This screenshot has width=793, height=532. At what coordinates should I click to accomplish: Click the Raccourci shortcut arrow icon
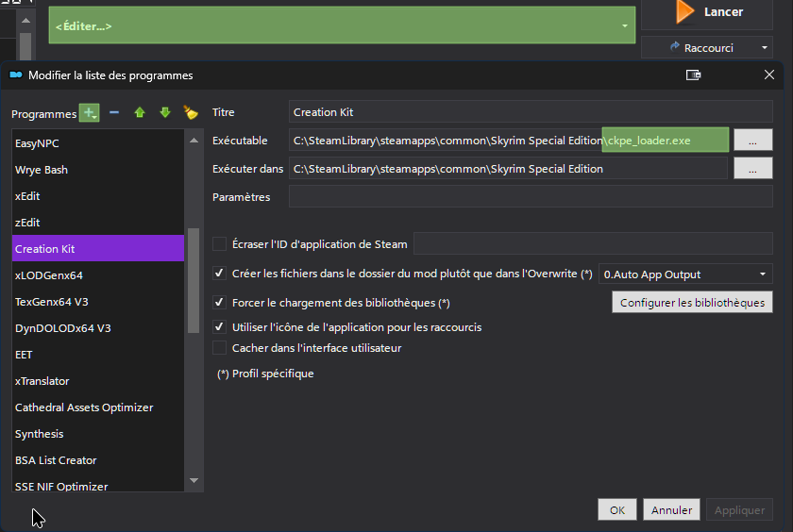674,47
